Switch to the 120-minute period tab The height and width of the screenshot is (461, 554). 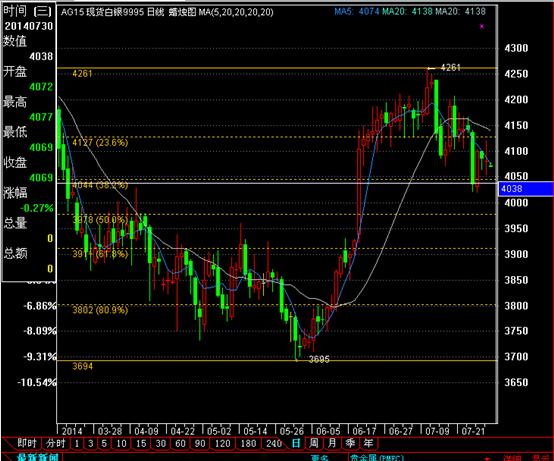[222, 443]
